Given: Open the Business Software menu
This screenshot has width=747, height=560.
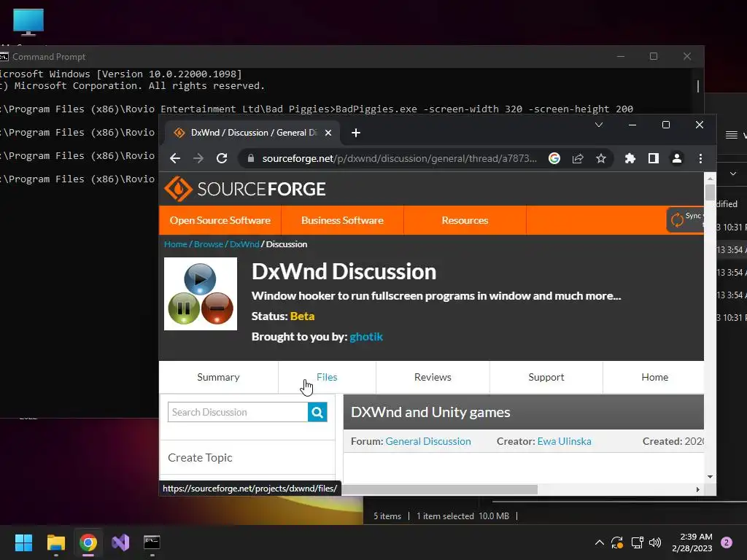Looking at the screenshot, I should pos(342,220).
